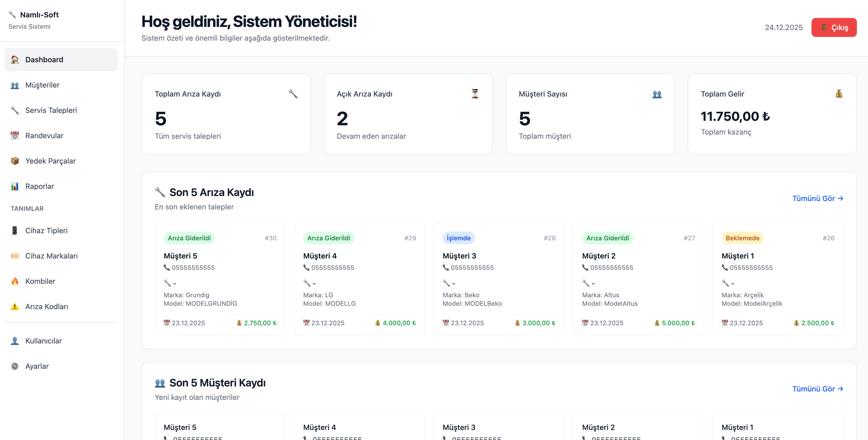Image resolution: width=868 pixels, height=440 pixels.
Task: Click money bag icon next to 3.000,00 ₺
Action: pyautogui.click(x=517, y=323)
